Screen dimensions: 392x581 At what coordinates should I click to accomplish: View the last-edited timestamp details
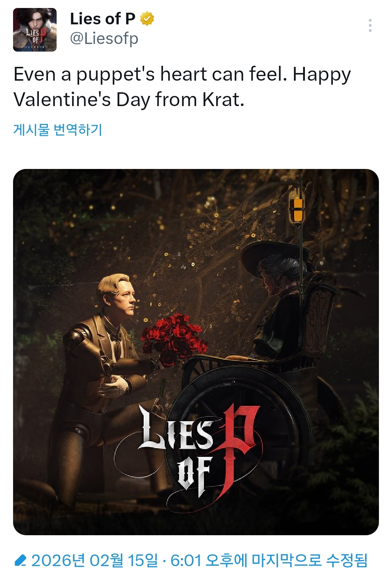coord(199,560)
